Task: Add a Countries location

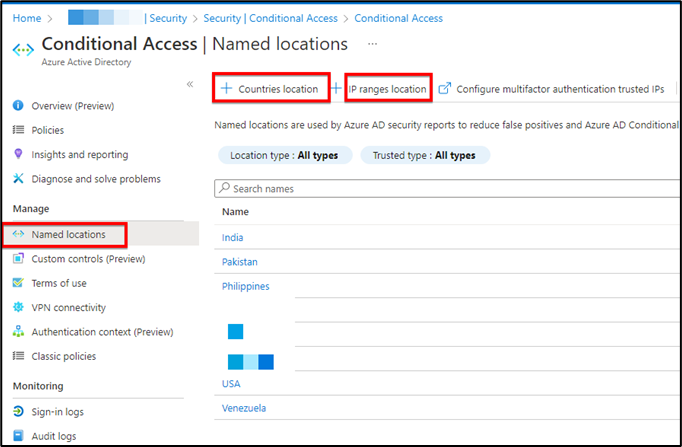Action: 271,89
